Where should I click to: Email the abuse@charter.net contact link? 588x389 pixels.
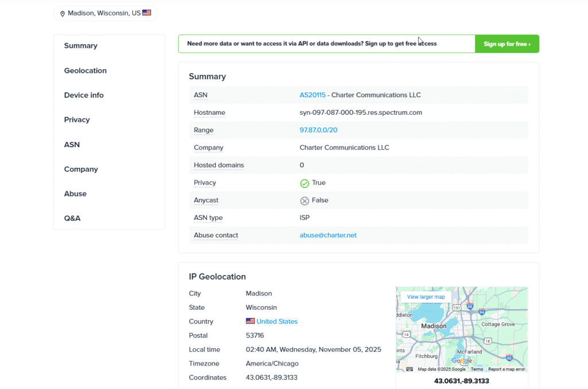(x=328, y=236)
